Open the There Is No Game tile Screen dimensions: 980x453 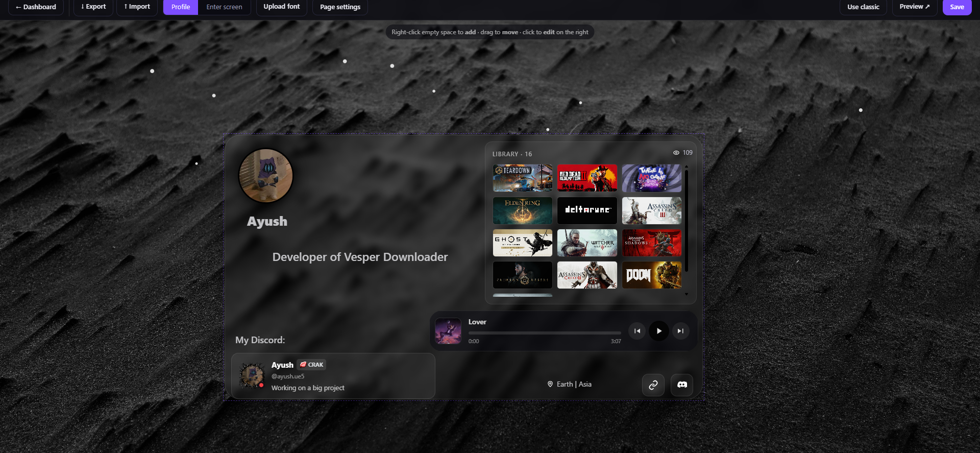[x=652, y=178]
